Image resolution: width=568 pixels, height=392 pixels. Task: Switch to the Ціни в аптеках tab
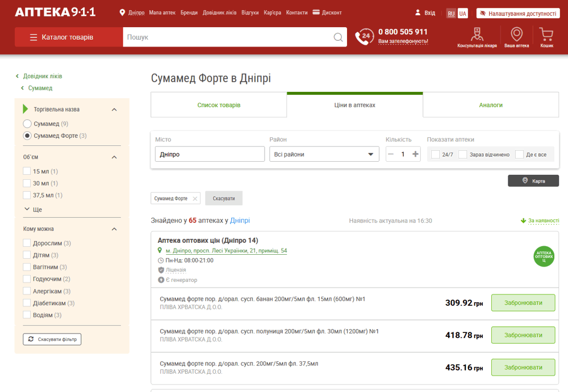[x=354, y=105]
